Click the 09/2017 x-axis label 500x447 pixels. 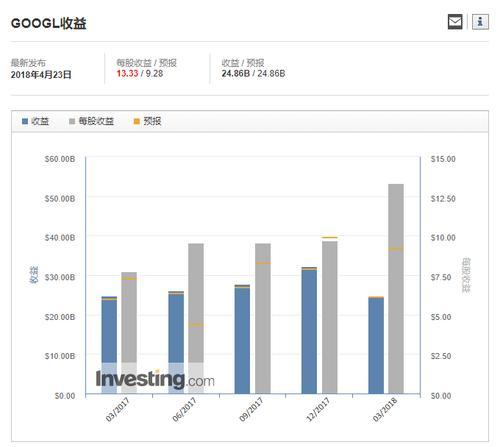pyautogui.click(x=251, y=410)
